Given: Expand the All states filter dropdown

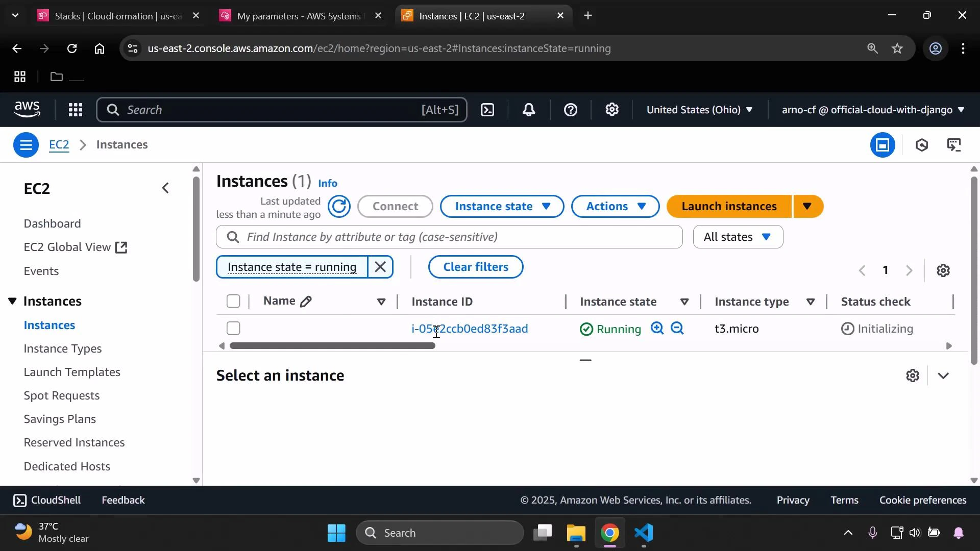Looking at the screenshot, I should pos(738,236).
